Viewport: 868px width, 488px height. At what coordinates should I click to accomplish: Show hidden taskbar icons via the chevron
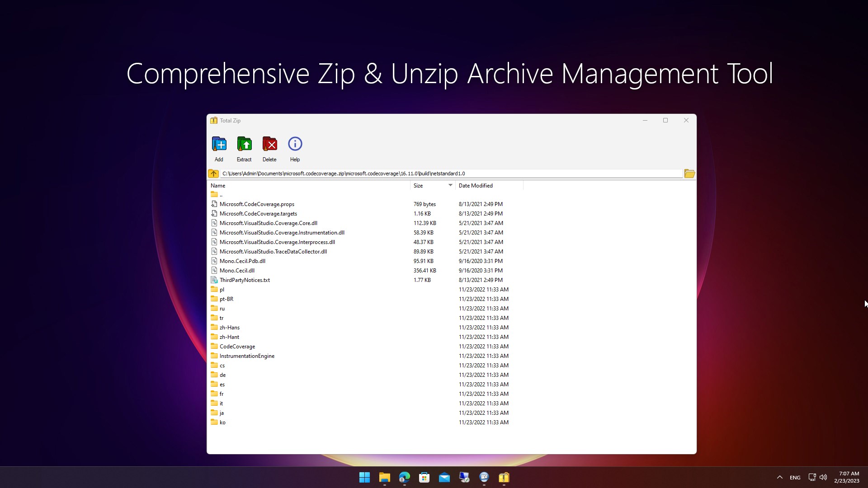click(x=779, y=477)
